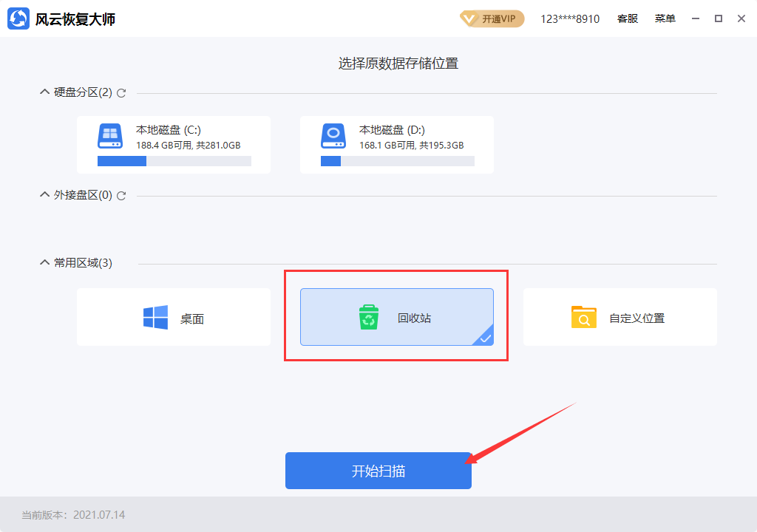Viewport: 757px width, 532px height.
Task: Select the C: drive system disk icon
Action: tap(110, 136)
